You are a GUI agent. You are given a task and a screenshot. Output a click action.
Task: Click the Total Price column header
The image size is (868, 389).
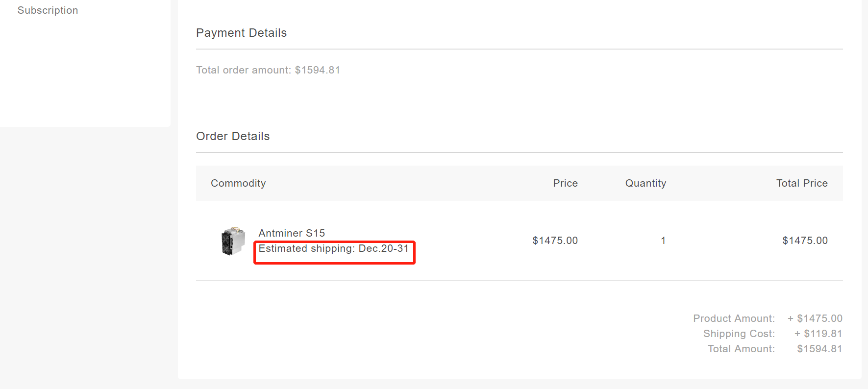pos(802,183)
